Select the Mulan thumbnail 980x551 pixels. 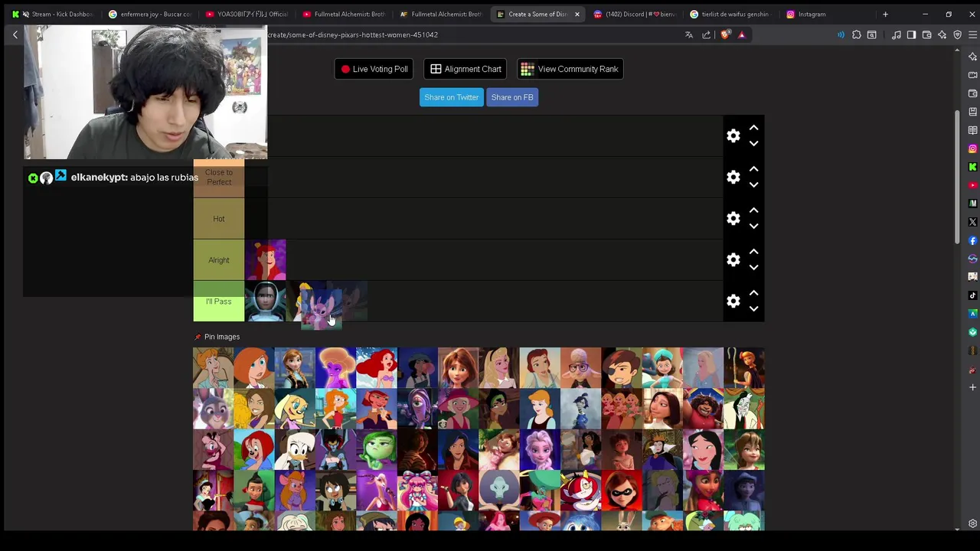coord(704,450)
